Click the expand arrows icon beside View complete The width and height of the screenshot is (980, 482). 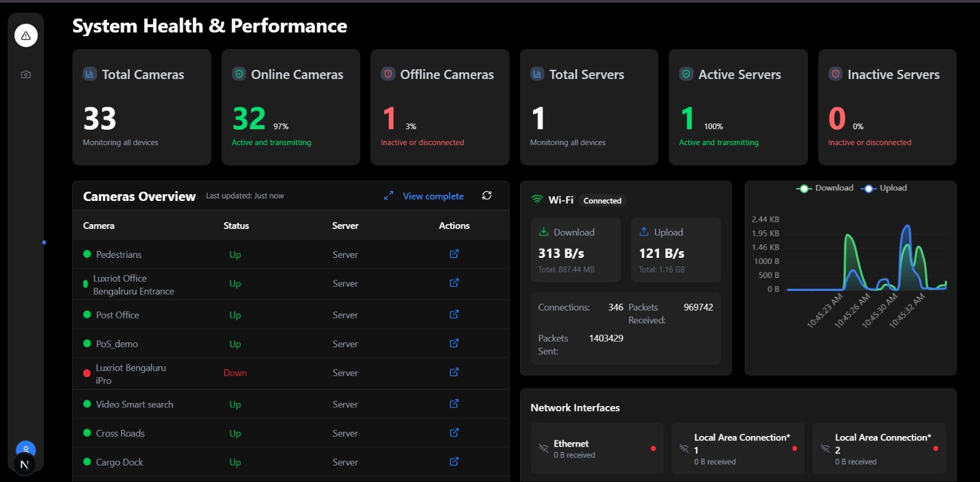point(388,195)
